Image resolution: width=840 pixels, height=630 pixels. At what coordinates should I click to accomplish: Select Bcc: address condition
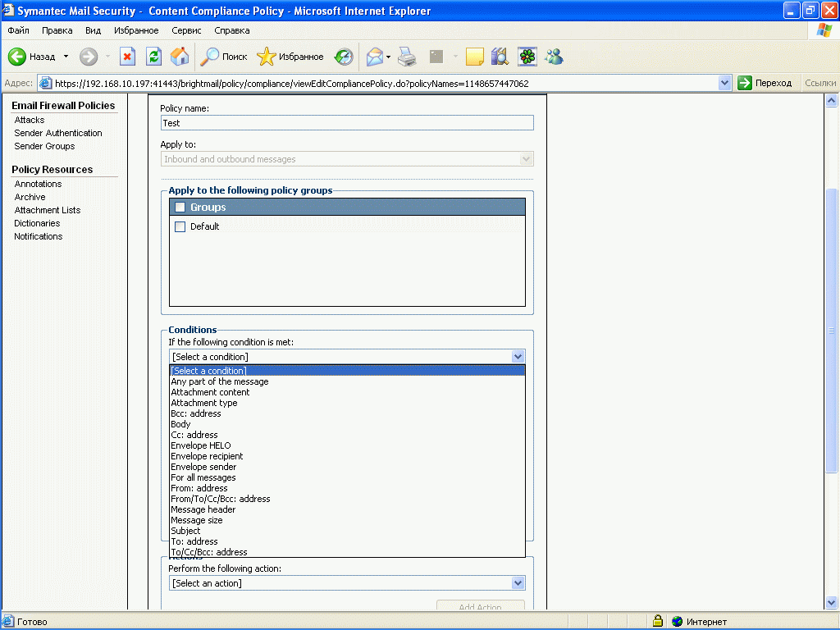(x=347, y=413)
